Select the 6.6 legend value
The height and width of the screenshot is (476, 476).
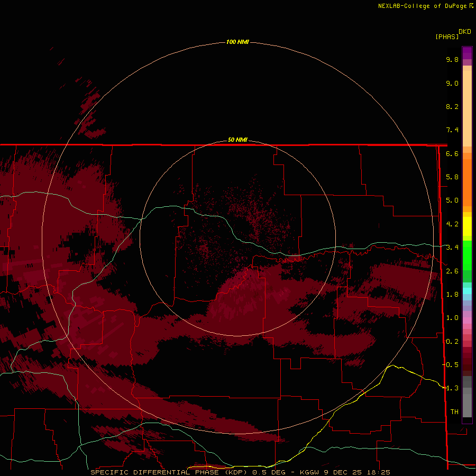(x=452, y=153)
